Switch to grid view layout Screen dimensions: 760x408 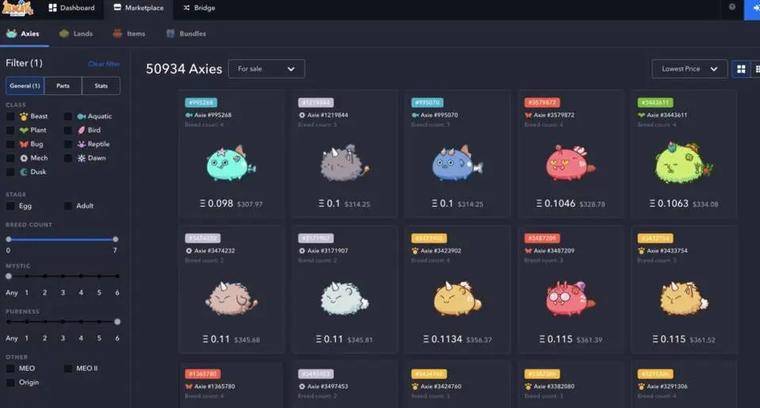(x=741, y=69)
